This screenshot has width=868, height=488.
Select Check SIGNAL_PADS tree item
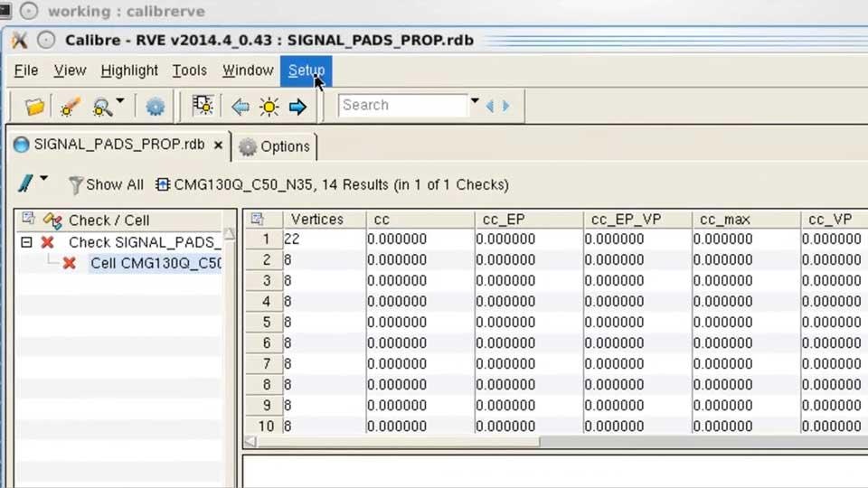(144, 242)
